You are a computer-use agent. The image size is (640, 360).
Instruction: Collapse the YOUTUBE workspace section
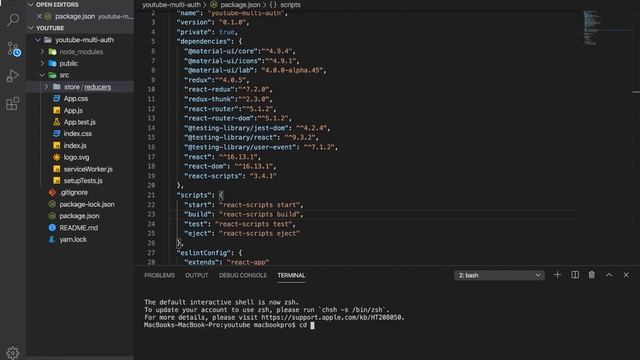tap(30, 28)
